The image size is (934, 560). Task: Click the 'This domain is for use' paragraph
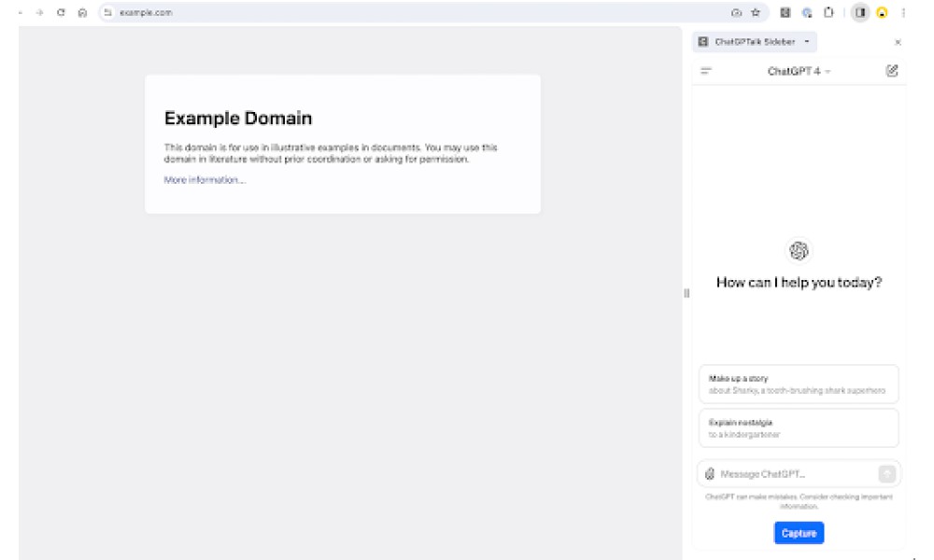pyautogui.click(x=331, y=153)
